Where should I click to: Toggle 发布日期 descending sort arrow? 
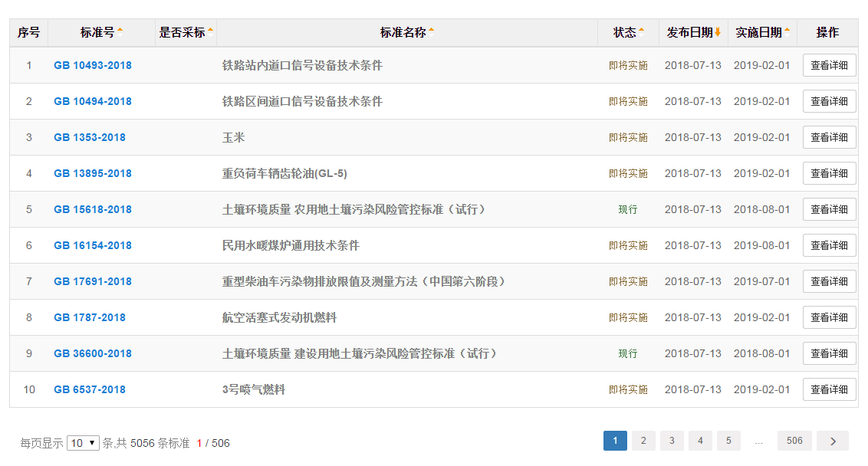pyautogui.click(x=718, y=32)
